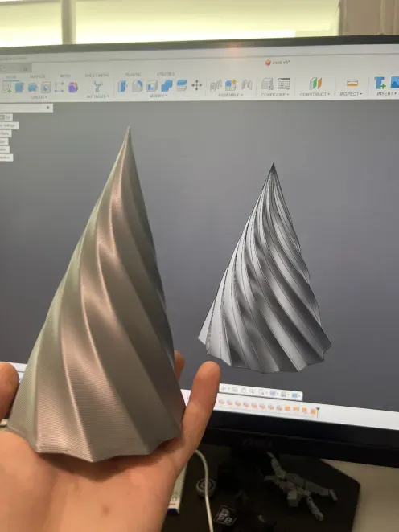Click the Insert image icon
This screenshot has width=399, height=532.
click(x=395, y=83)
